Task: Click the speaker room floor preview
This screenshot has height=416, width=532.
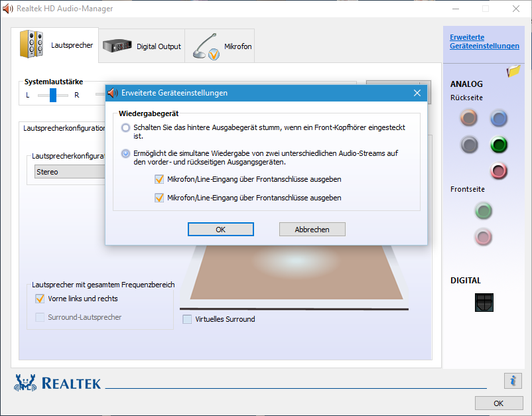Action: (x=297, y=273)
